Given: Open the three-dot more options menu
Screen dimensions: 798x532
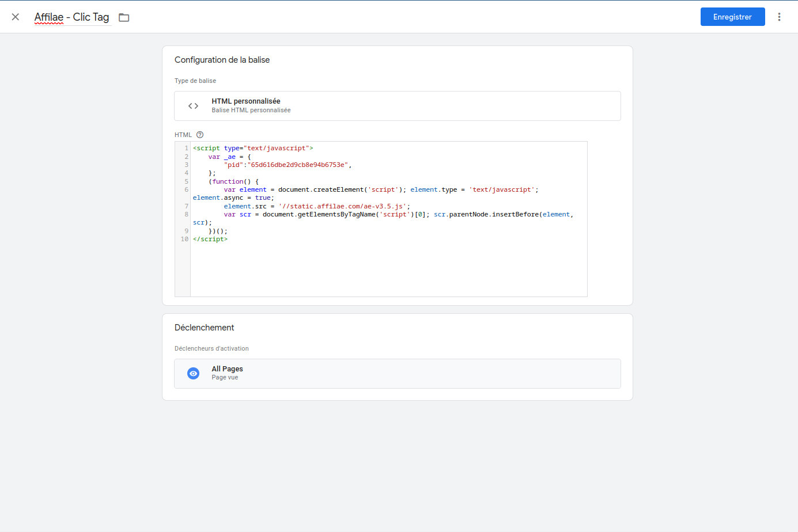Looking at the screenshot, I should pos(779,17).
